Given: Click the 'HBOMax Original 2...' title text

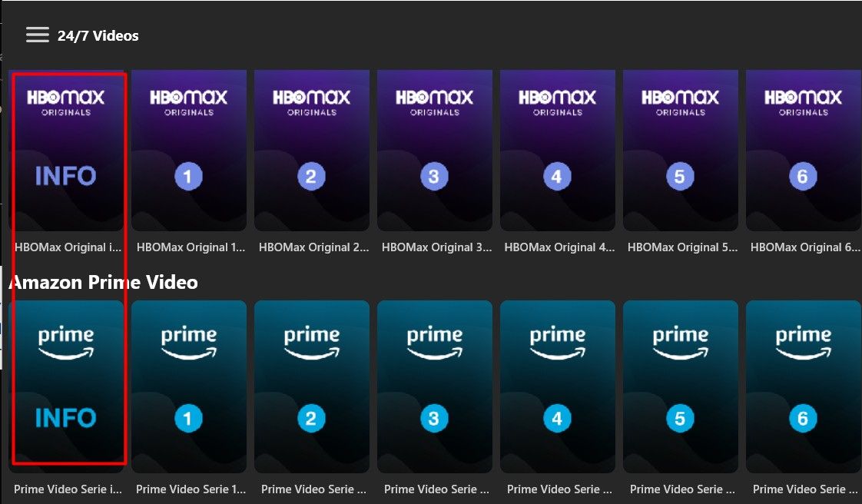Looking at the screenshot, I should click(313, 247).
